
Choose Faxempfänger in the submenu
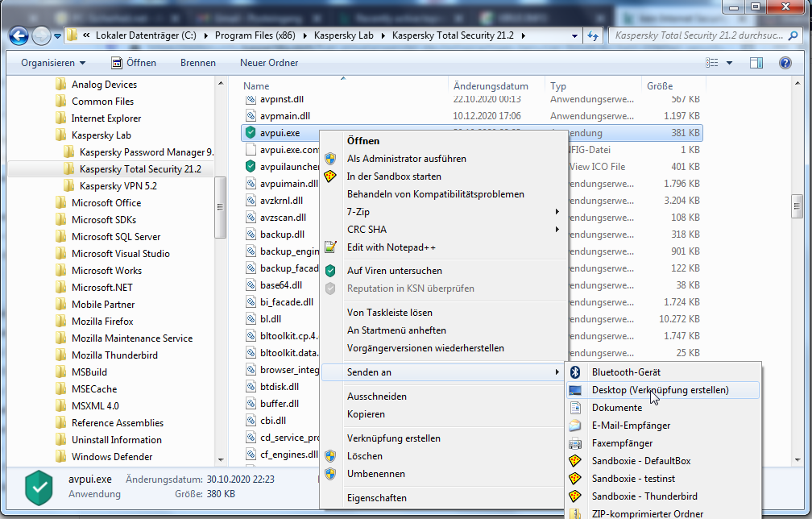663,443
